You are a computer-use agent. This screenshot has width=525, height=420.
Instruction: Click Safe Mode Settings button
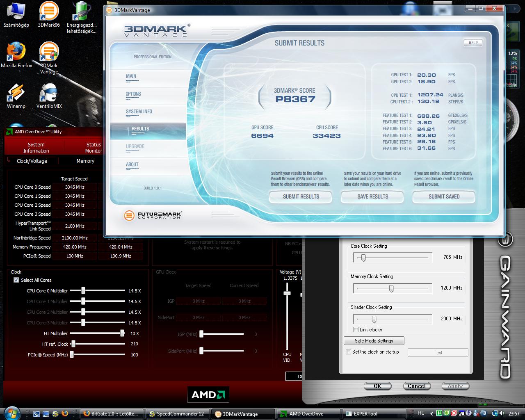click(x=374, y=341)
